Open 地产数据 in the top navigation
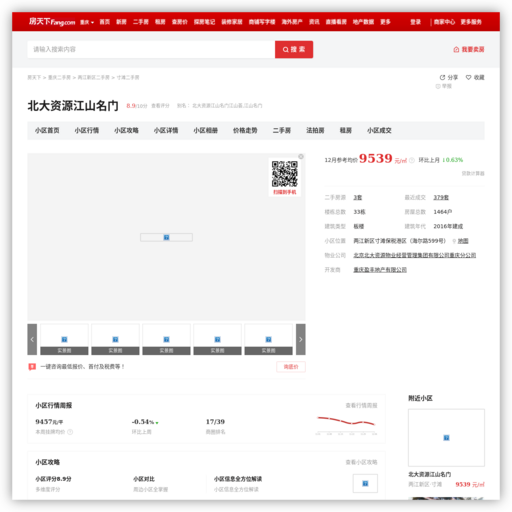 [363, 22]
